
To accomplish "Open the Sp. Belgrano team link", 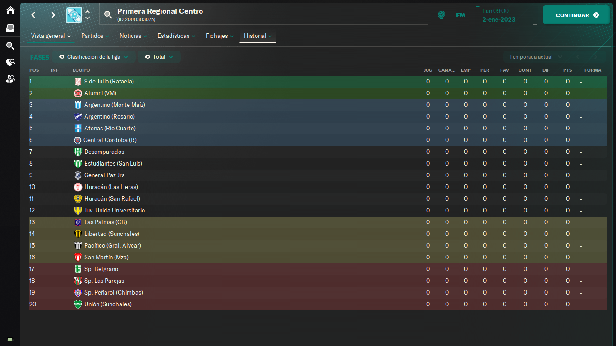I will point(101,269).
